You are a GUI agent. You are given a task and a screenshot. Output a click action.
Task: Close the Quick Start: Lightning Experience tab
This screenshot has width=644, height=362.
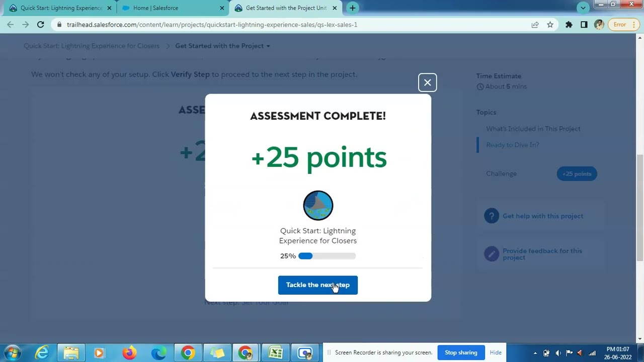pos(109,8)
